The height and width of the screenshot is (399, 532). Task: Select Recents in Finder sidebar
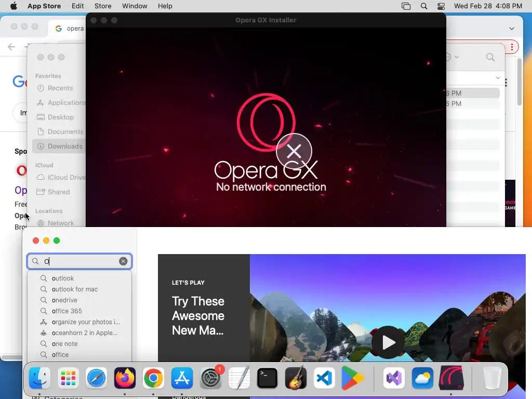(60, 88)
